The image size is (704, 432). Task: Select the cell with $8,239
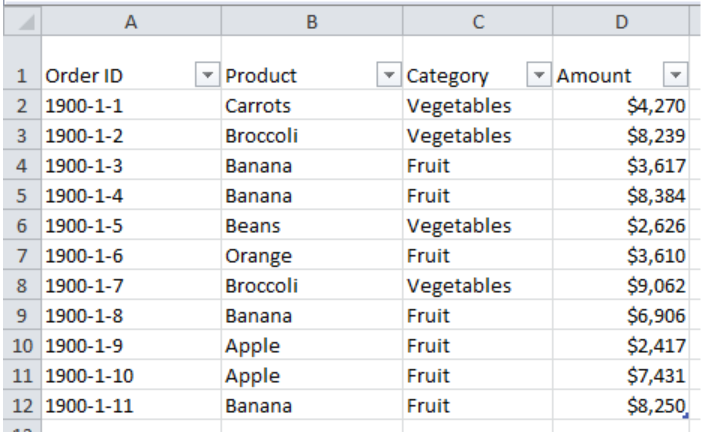tap(621, 136)
